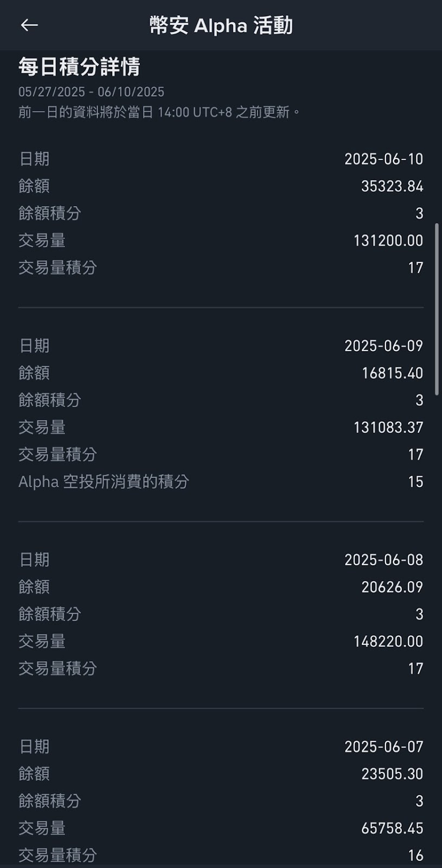Tap trading volume 131083.37

388,427
